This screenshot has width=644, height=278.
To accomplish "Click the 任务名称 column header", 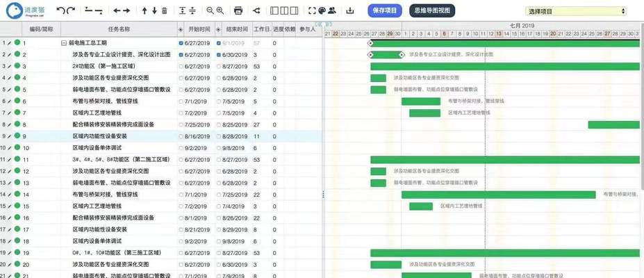I will [119, 29].
